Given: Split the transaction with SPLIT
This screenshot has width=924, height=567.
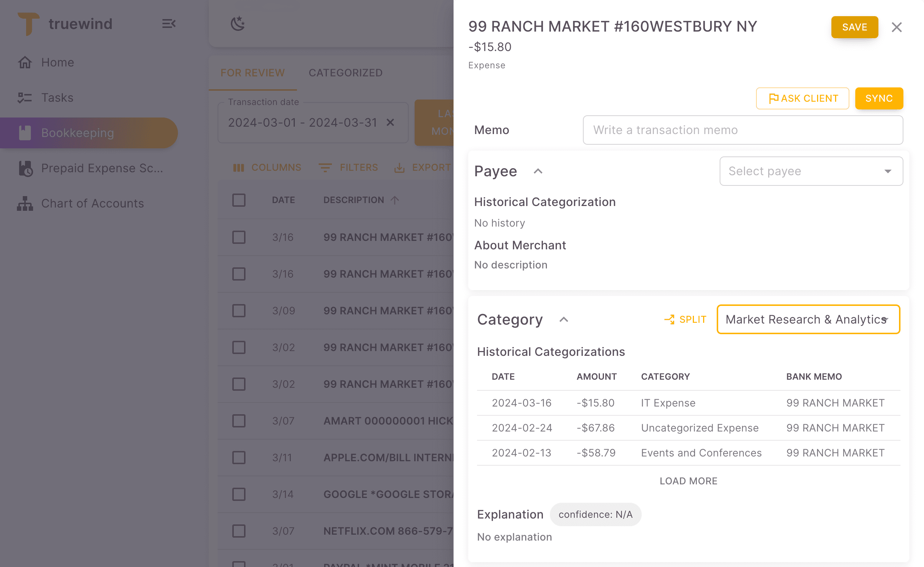Looking at the screenshot, I should point(685,319).
